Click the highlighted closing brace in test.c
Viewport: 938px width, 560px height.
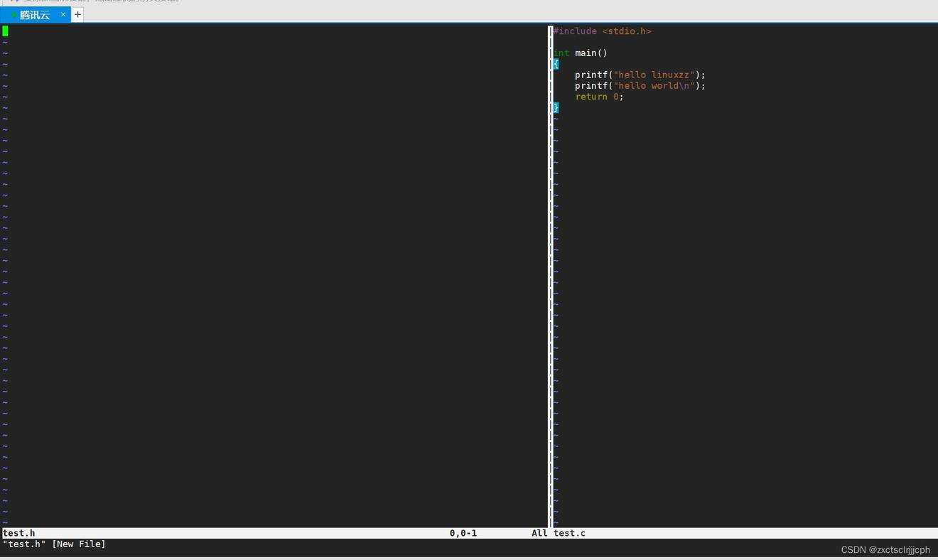pos(556,107)
